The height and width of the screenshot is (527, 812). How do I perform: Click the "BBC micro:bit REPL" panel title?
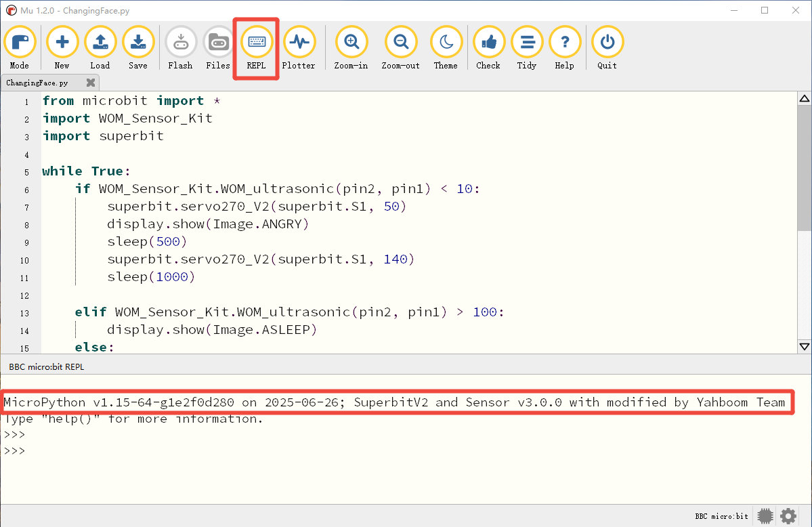pyautogui.click(x=47, y=367)
